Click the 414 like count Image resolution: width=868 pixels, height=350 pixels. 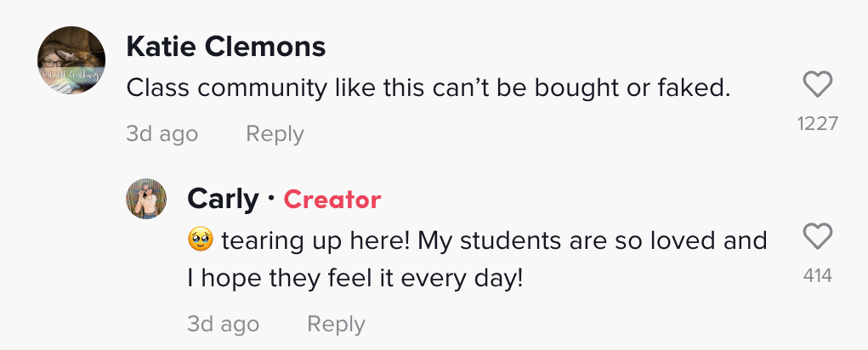pyautogui.click(x=817, y=275)
